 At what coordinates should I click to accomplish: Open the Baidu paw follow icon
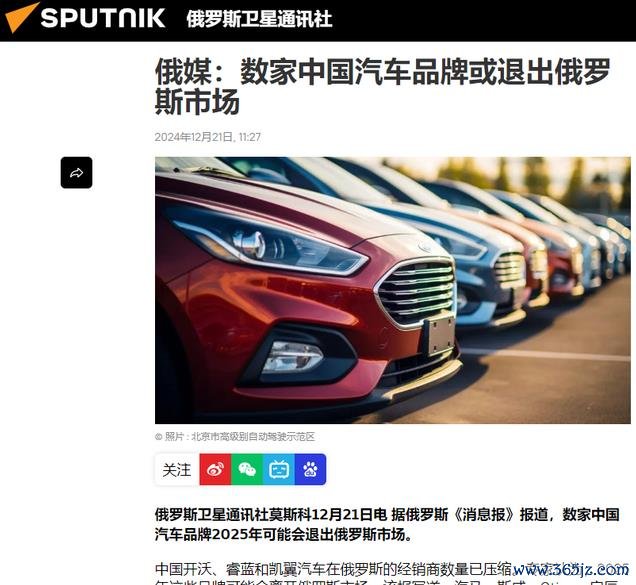(x=310, y=469)
